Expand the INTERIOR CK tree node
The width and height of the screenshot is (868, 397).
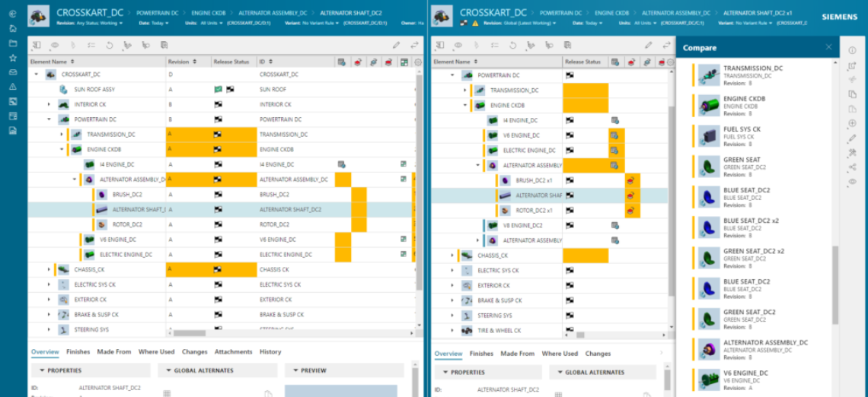[x=49, y=104]
